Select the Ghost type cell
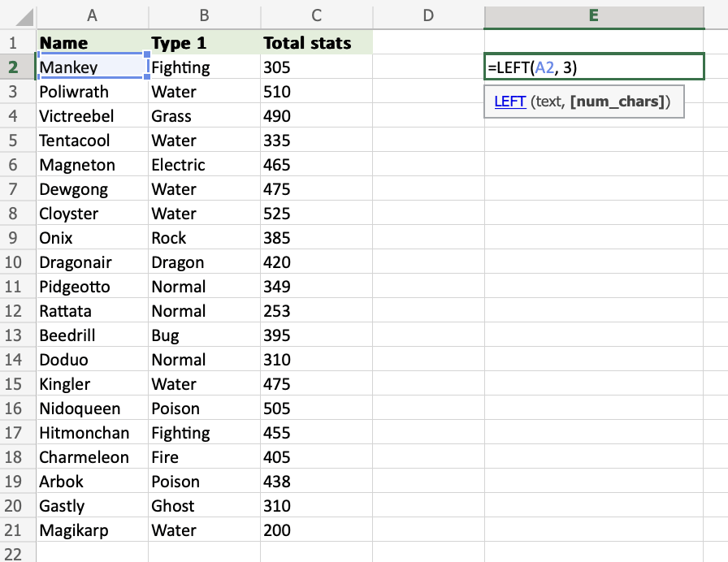 (204, 506)
